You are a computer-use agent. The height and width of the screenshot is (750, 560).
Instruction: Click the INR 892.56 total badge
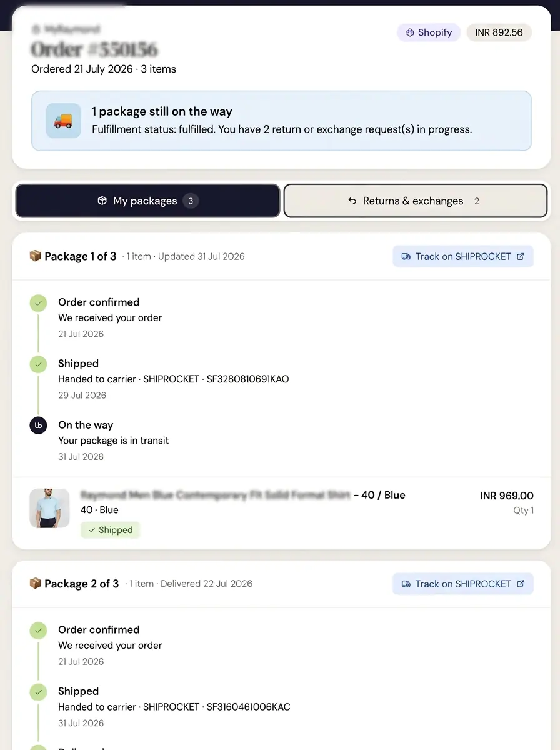tap(499, 32)
